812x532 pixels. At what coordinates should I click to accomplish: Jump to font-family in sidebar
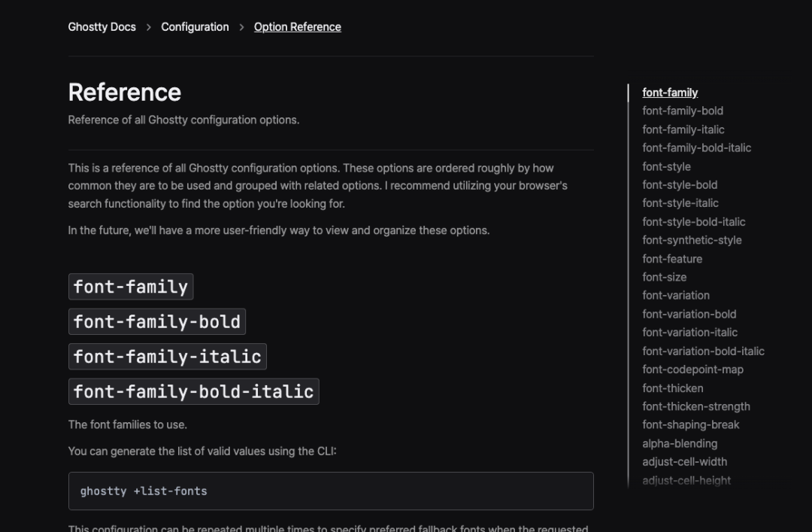tap(670, 93)
